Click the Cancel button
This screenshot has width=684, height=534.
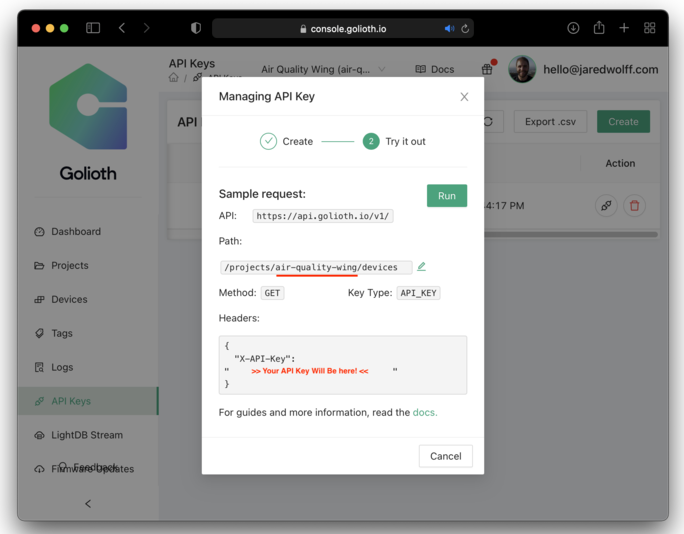pyautogui.click(x=445, y=456)
